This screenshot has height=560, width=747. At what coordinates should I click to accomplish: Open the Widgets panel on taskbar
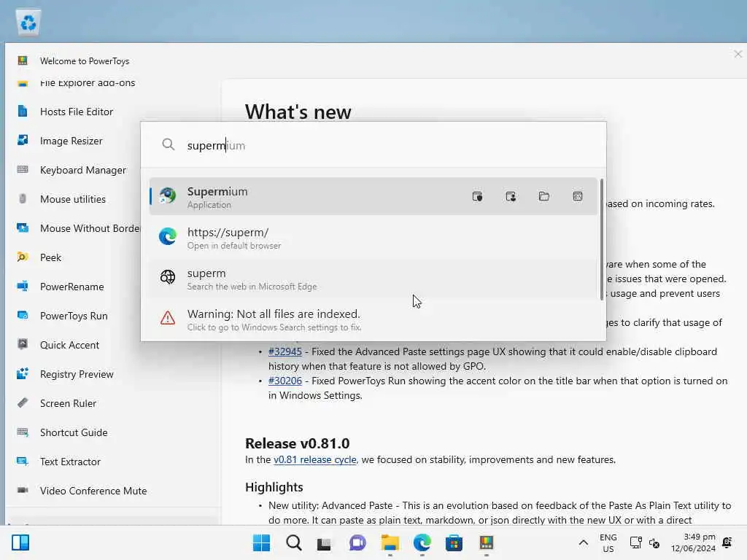pyautogui.click(x=20, y=542)
